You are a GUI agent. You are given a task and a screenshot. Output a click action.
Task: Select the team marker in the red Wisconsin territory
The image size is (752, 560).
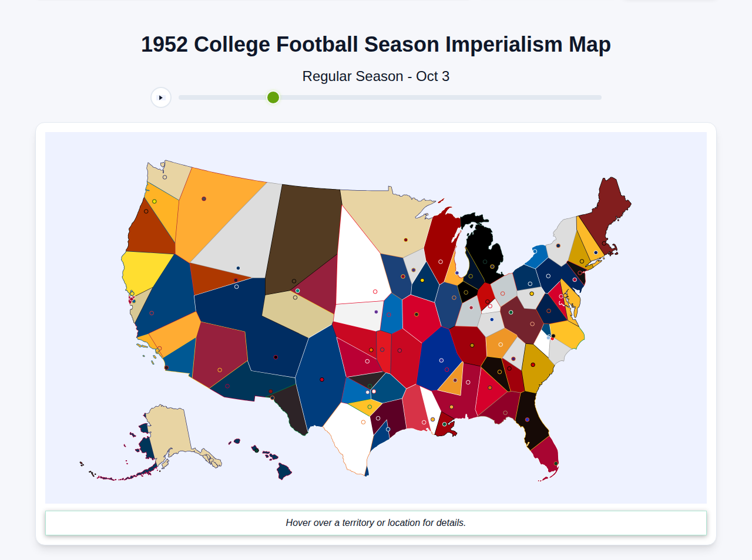[x=441, y=261]
